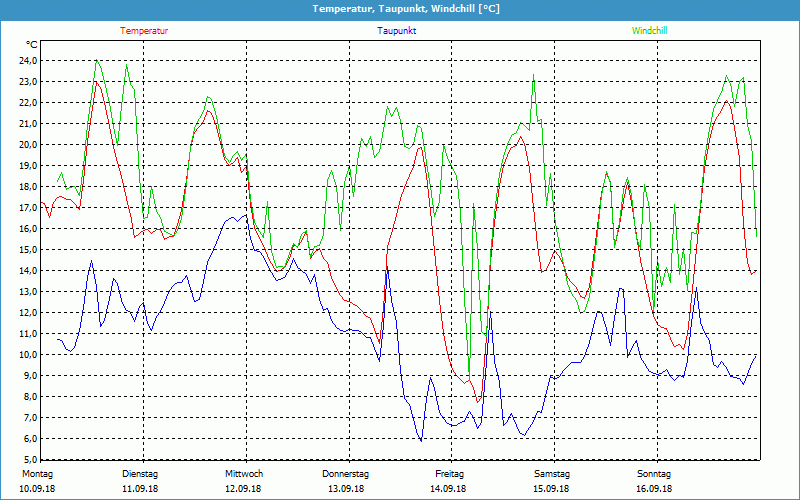The width and height of the screenshot is (800, 500).
Task: Click the 19,0 y-axis value
Action: pos(29,165)
